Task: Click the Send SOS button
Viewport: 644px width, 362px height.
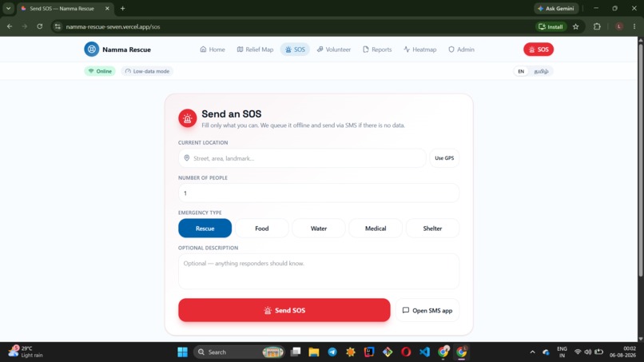Action: coord(284,310)
